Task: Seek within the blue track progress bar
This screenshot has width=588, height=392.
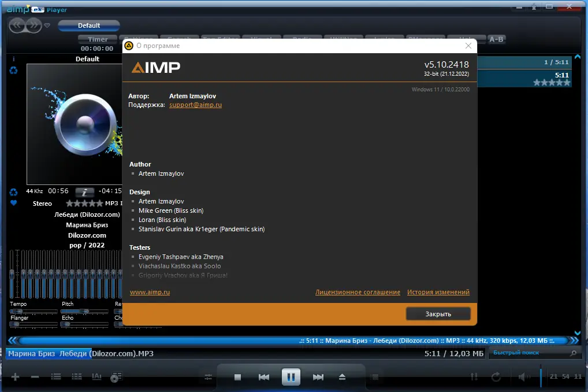Action: (293, 341)
